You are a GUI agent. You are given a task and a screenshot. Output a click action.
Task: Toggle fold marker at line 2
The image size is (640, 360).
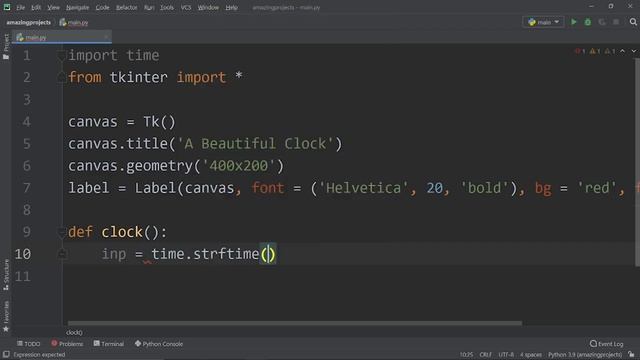point(61,77)
